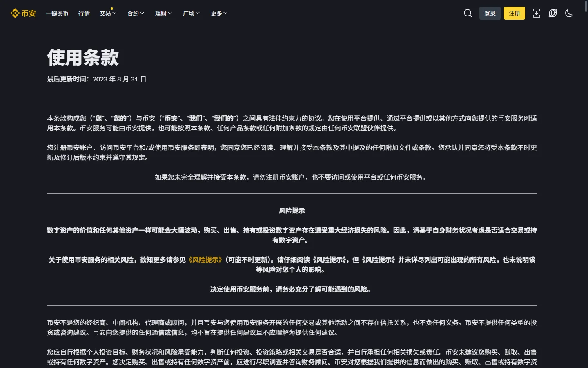Screen dimensions: 588x368
Task: Expand the 交易 dropdown menu
Action: click(108, 13)
